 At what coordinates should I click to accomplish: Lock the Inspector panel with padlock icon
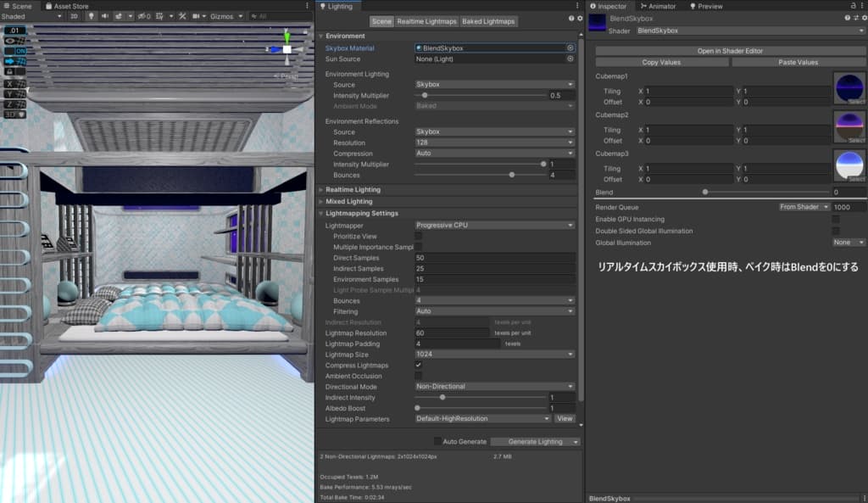point(852,6)
